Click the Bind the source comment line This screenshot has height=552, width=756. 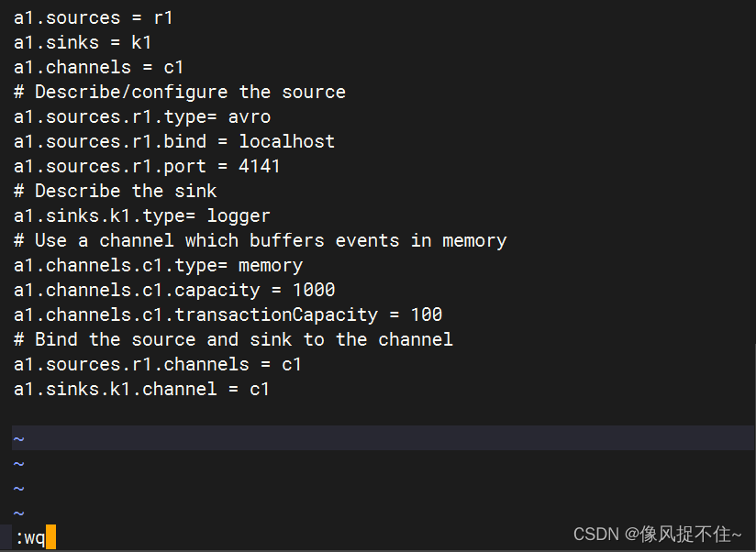point(233,339)
